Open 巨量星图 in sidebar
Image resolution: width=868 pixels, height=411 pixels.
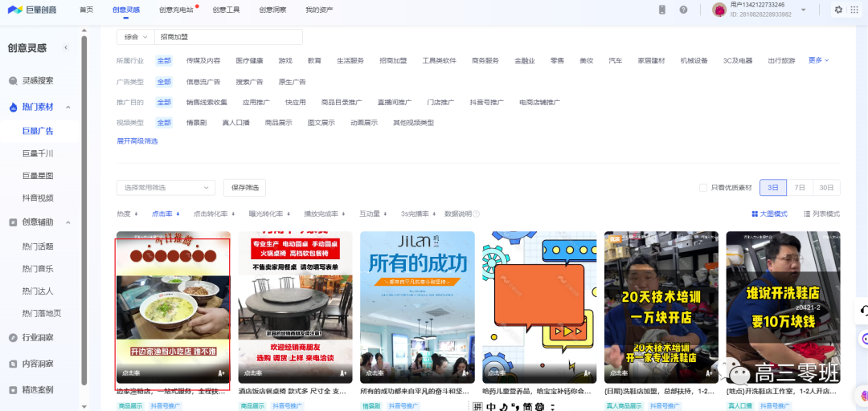(x=38, y=176)
